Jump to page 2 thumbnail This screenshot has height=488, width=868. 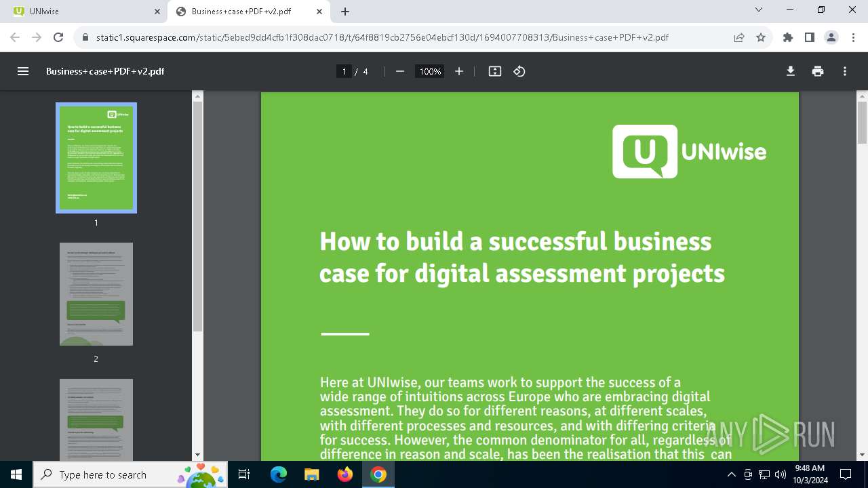click(x=96, y=294)
